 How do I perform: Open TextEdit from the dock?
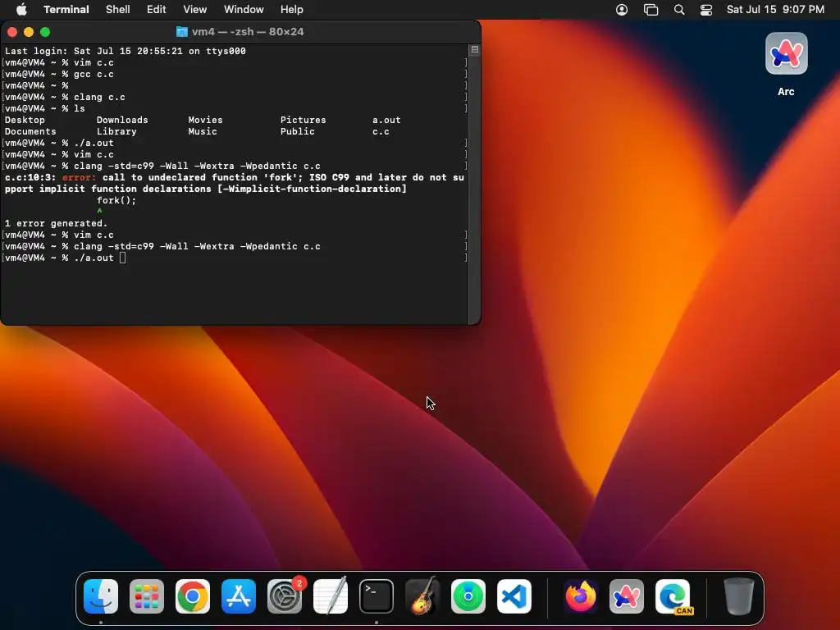click(331, 596)
